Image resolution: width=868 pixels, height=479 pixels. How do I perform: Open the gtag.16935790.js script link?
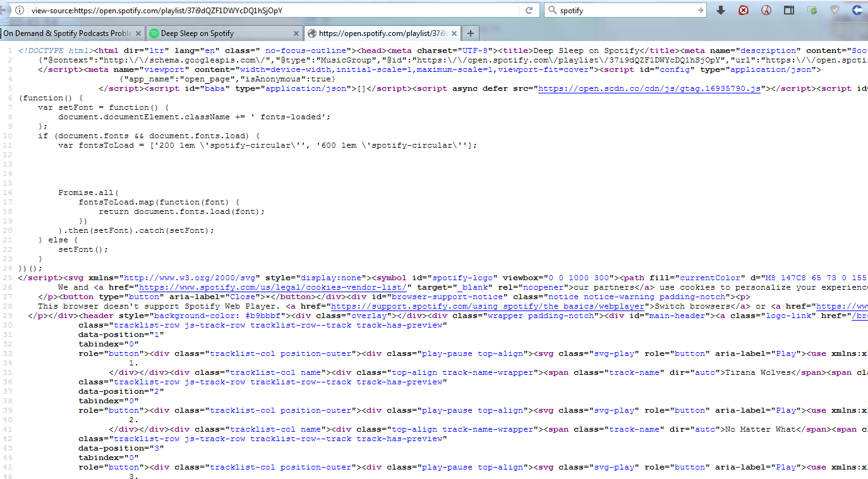coord(649,88)
